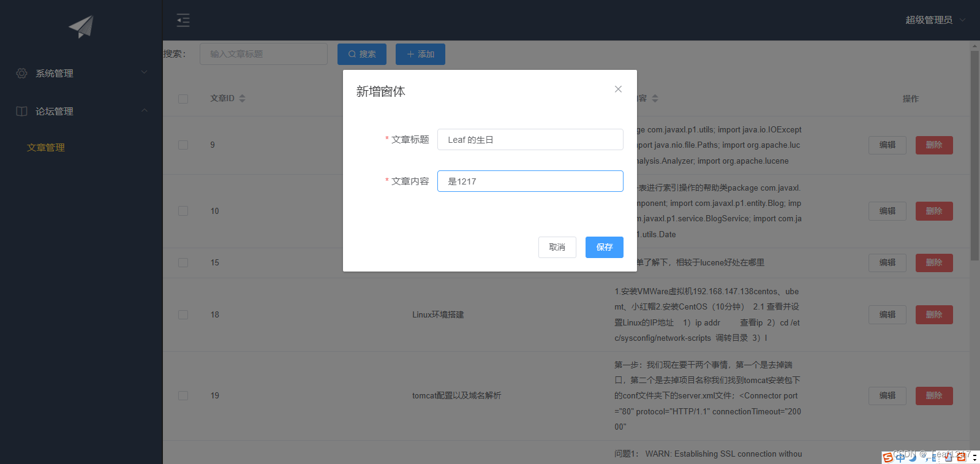Click the 新增窗体 dialog title
Screen dimensions: 980x464
point(381,91)
